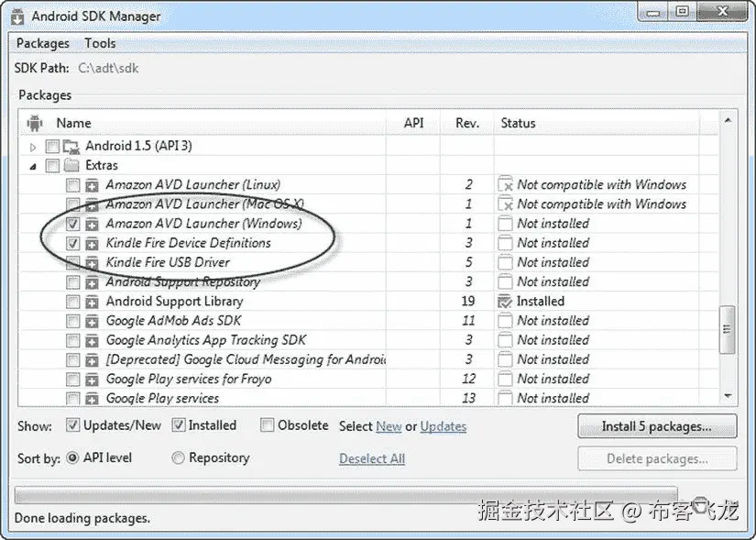
Task: Toggle the Updates/New show filter
Action: (x=72, y=425)
